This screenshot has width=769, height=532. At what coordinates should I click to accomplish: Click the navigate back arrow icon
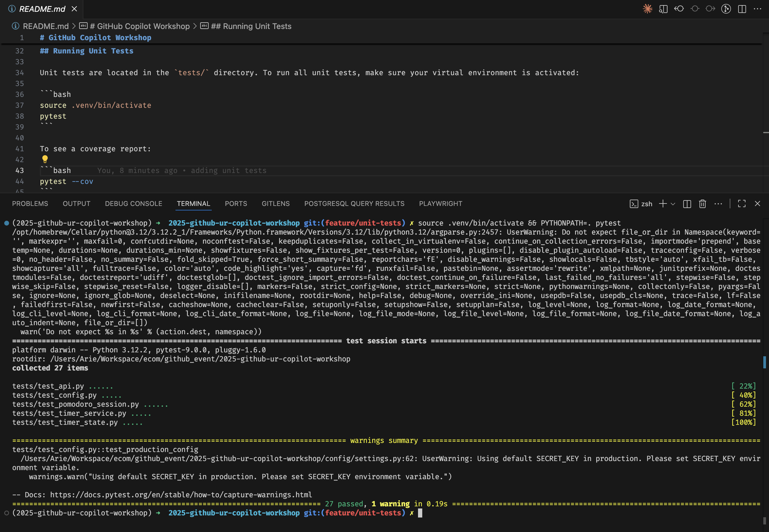point(679,9)
